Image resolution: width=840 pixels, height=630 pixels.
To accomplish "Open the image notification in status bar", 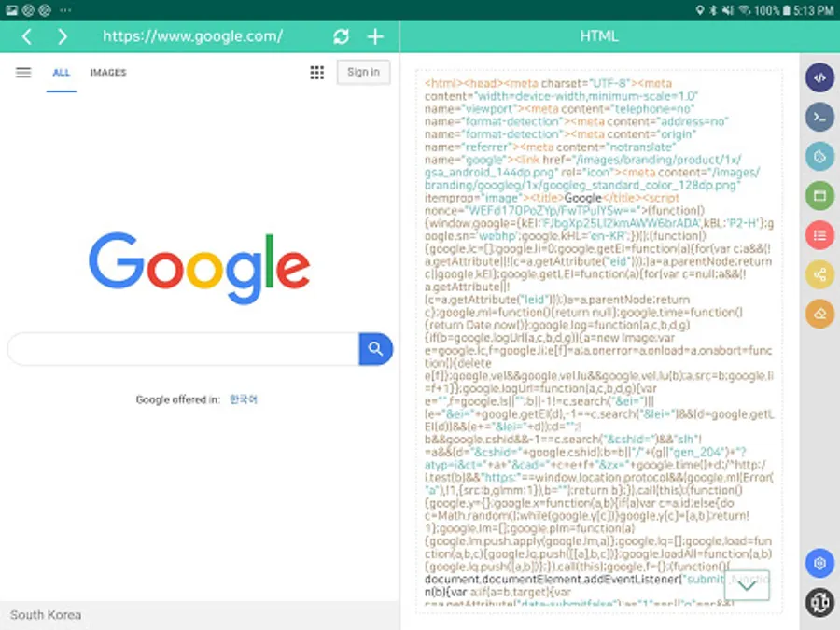I will pyautogui.click(x=11, y=10).
